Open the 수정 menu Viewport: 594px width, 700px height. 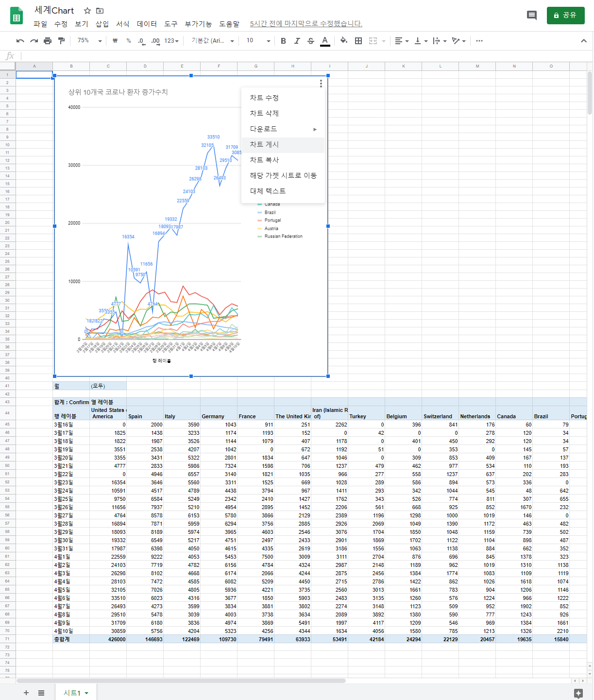[61, 24]
